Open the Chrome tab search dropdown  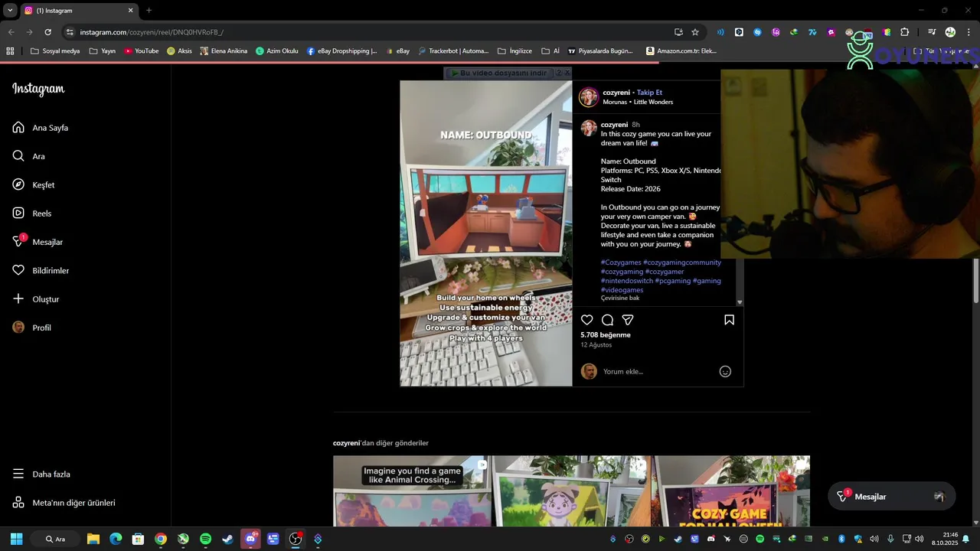click(x=10, y=11)
